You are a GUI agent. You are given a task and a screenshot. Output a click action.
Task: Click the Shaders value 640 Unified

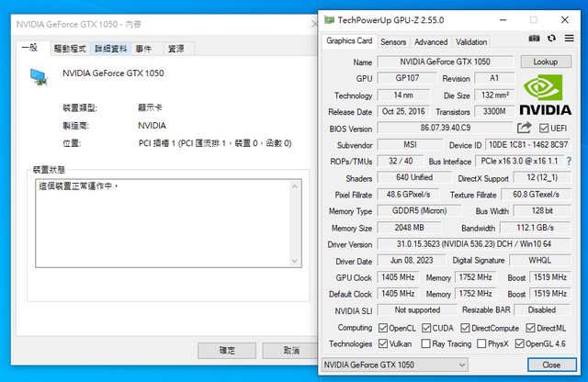(414, 177)
